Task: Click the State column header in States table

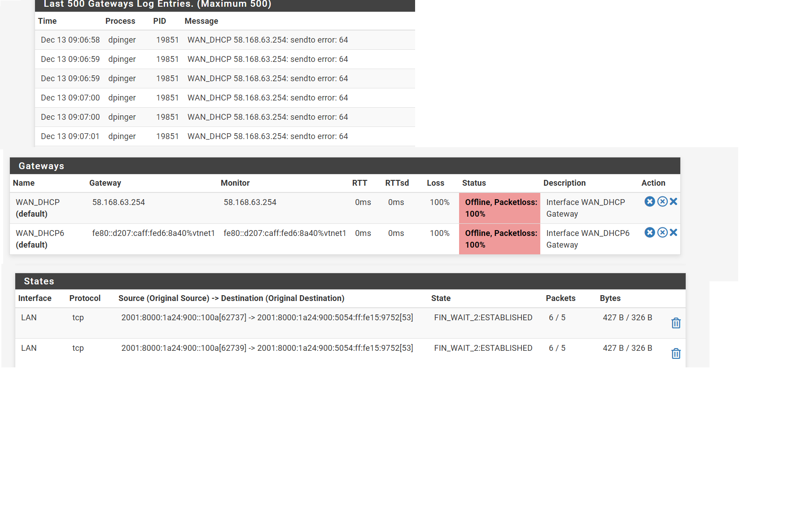Action: [441, 298]
